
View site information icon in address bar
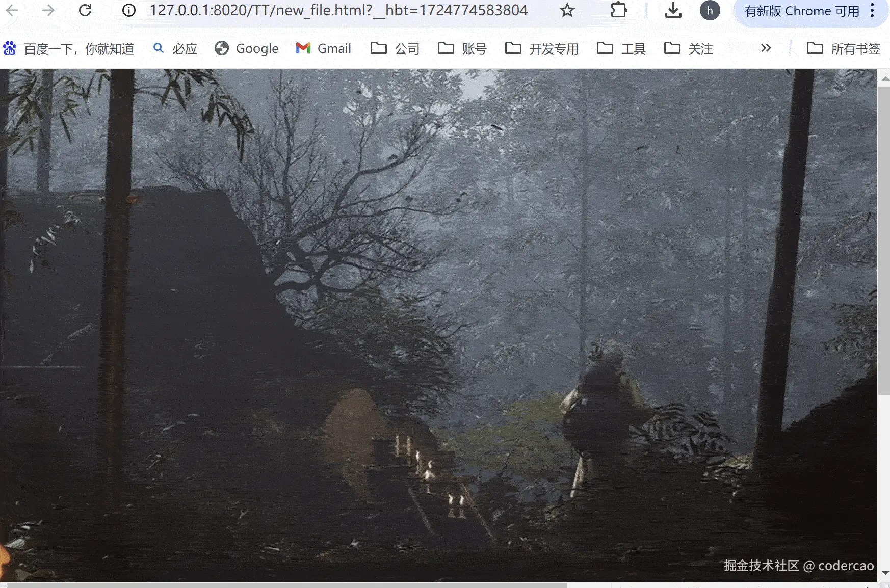(x=129, y=10)
